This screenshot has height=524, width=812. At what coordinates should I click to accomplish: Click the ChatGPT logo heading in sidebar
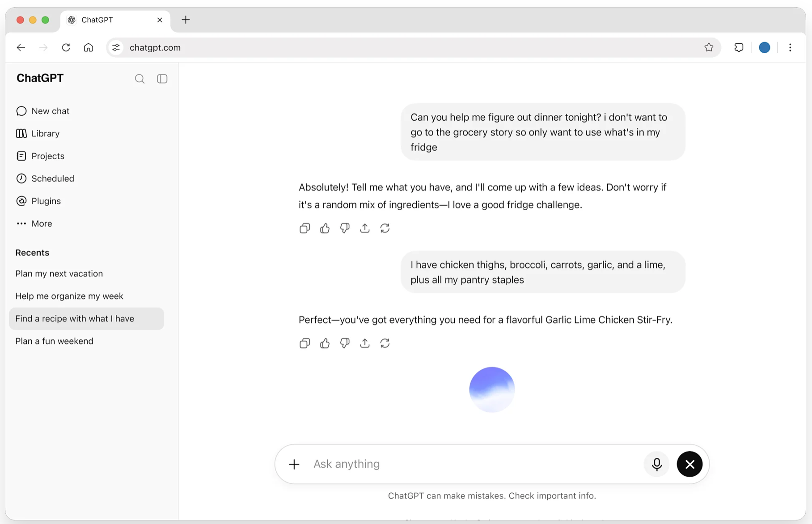tap(40, 78)
